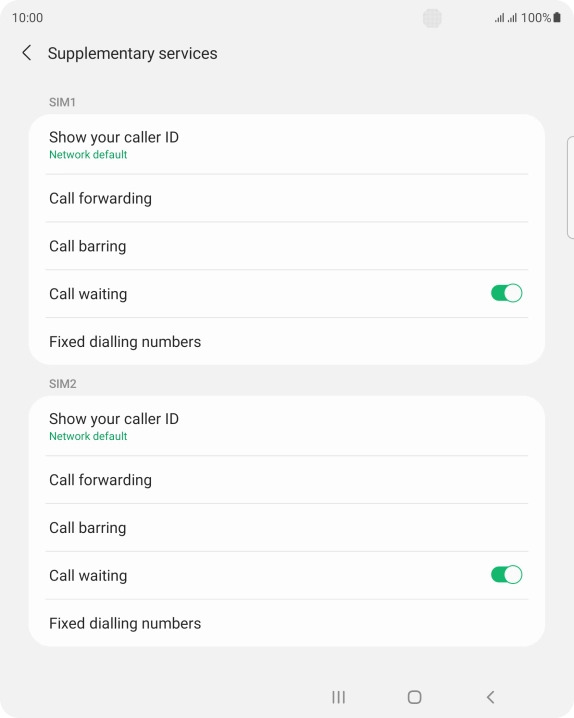Disable Call waiting for SIM1
This screenshot has width=574, height=718.
click(506, 293)
